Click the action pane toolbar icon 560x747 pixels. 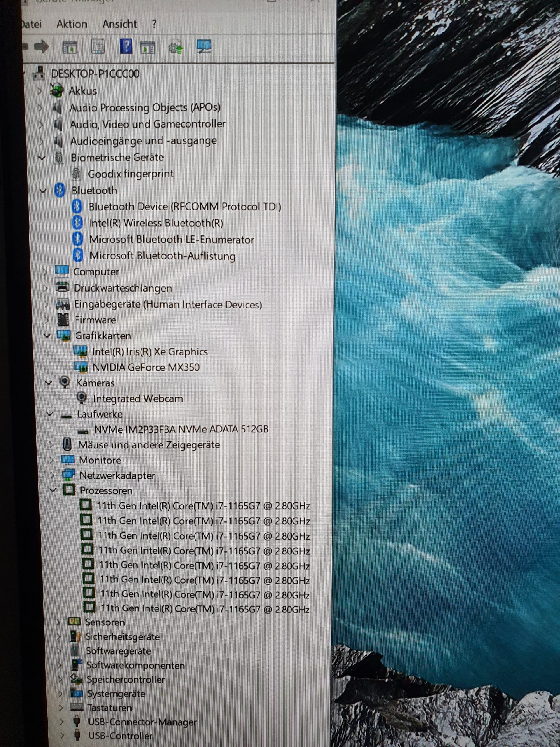[148, 47]
